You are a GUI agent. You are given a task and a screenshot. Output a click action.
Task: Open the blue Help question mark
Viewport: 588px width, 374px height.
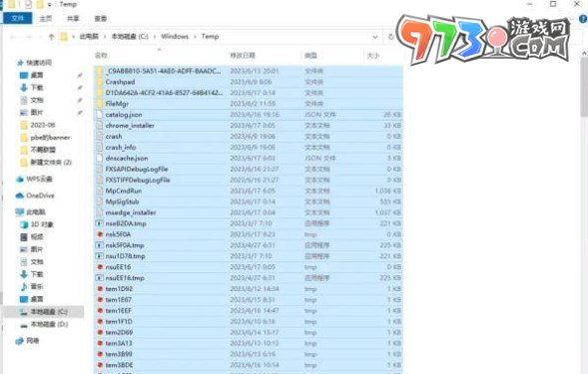click(x=583, y=19)
